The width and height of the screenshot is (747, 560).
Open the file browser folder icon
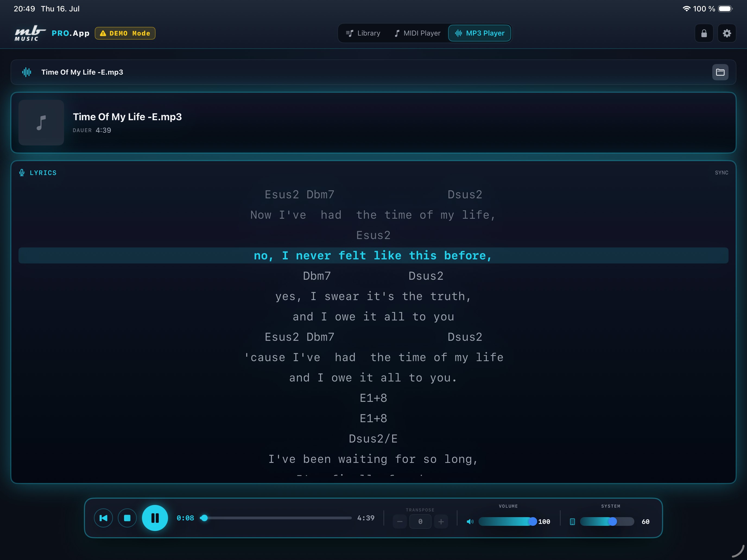pyautogui.click(x=720, y=72)
